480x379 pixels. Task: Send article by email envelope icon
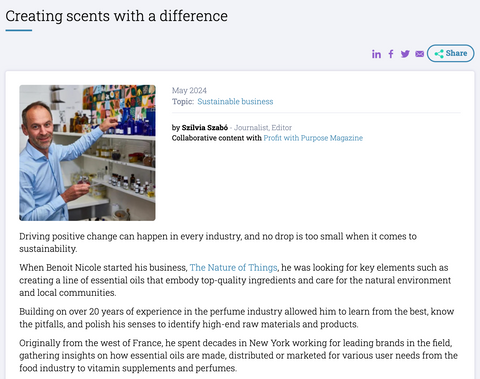coord(420,54)
